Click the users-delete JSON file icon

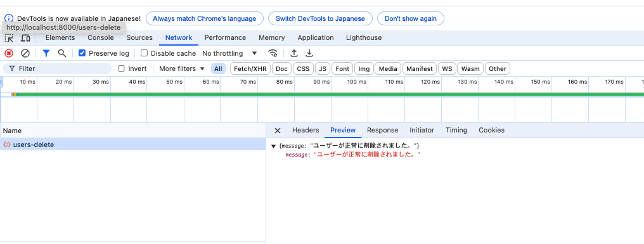tap(7, 144)
